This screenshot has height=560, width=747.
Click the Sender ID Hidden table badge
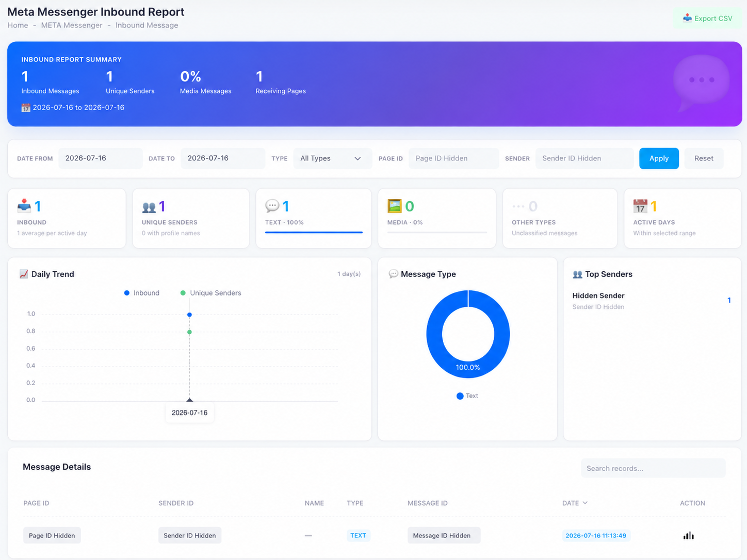click(x=190, y=536)
